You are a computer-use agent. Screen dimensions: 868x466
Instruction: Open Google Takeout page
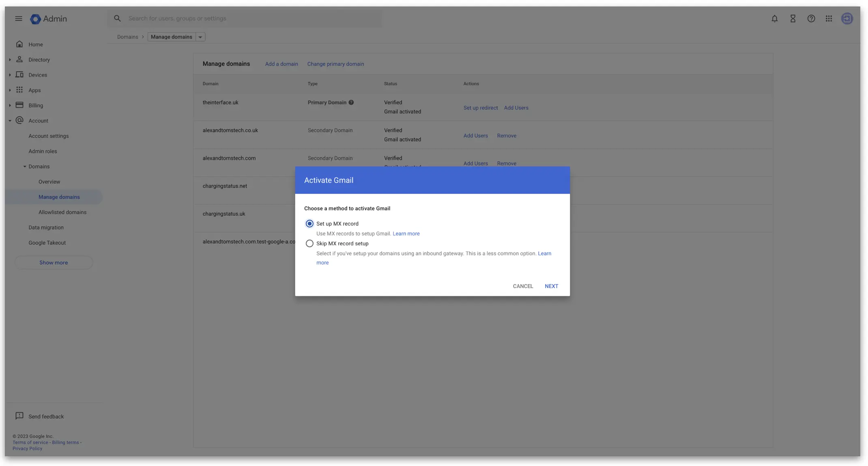47,243
